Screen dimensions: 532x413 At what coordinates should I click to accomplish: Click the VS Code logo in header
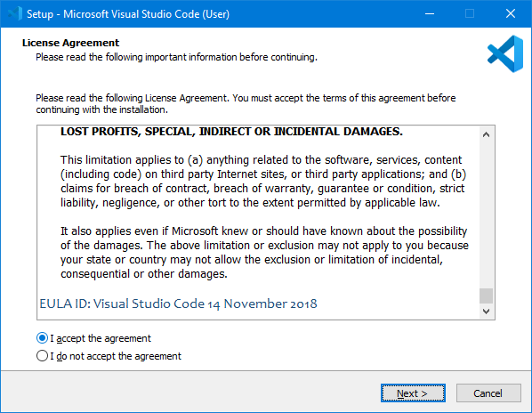505,54
